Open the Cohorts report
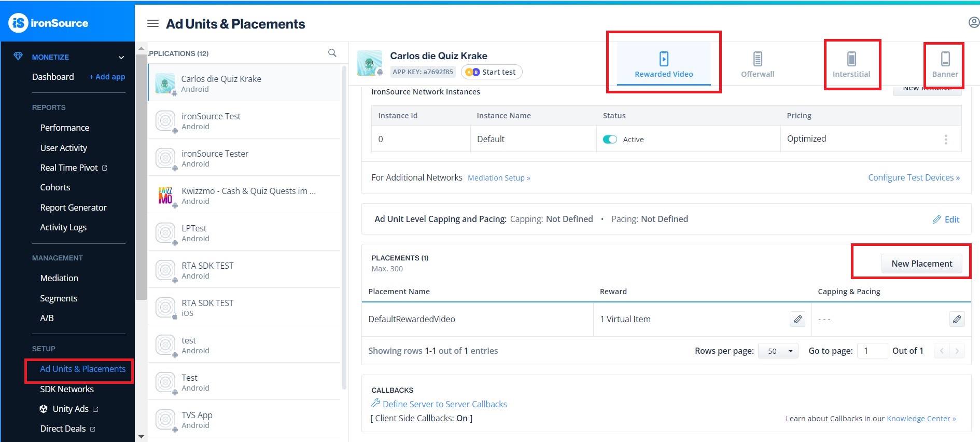 (x=55, y=187)
